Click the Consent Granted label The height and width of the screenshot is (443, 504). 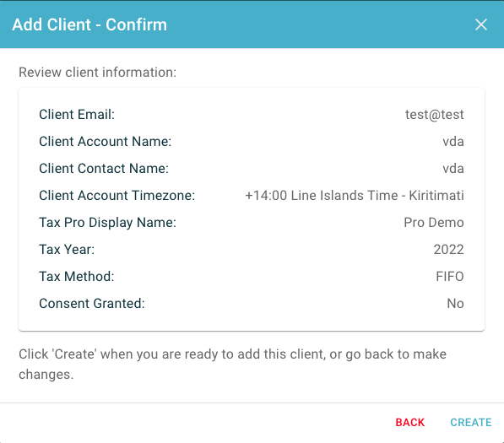[92, 303]
